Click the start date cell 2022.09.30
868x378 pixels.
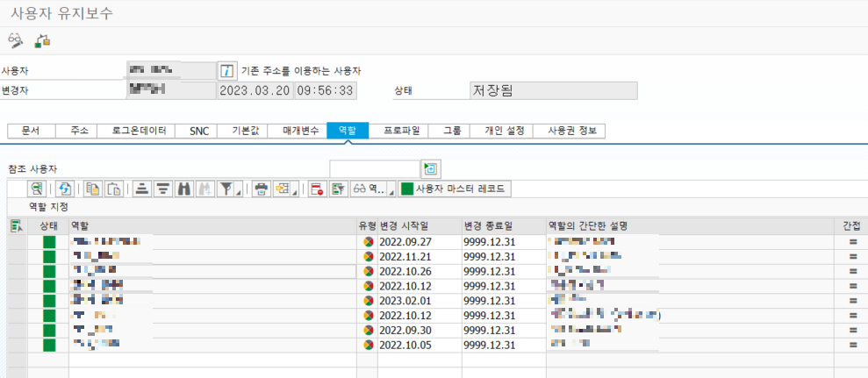pyautogui.click(x=420, y=331)
